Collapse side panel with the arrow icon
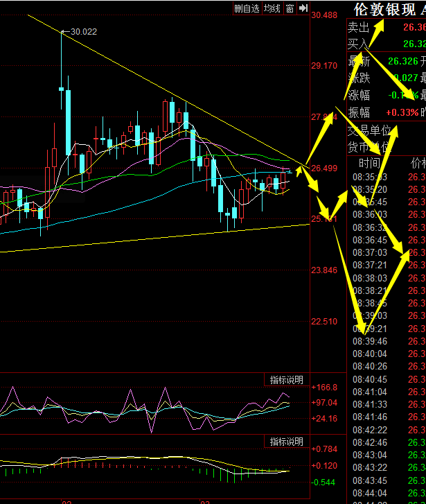 [x=303, y=8]
